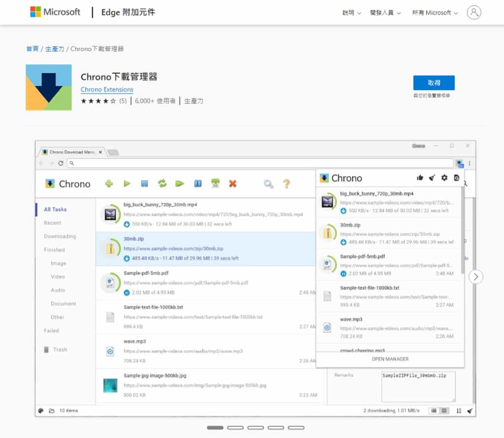This screenshot has height=438, width=504.
Task: Open the user account profile icon
Action: tap(474, 13)
